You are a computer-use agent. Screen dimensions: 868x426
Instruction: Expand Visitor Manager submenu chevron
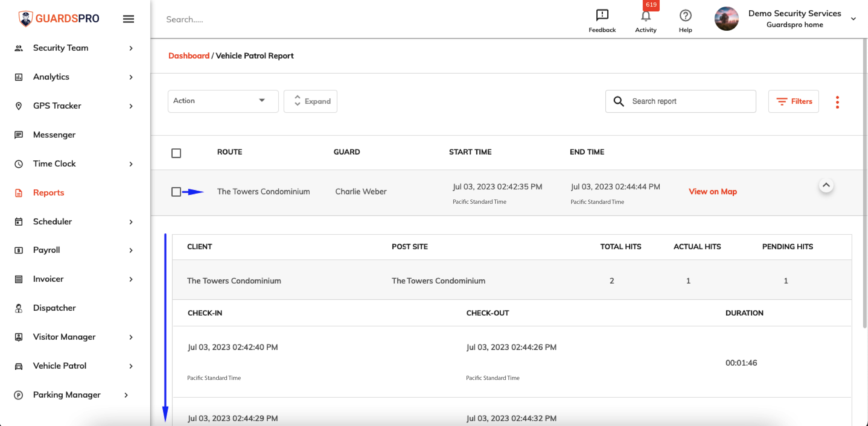(x=131, y=337)
